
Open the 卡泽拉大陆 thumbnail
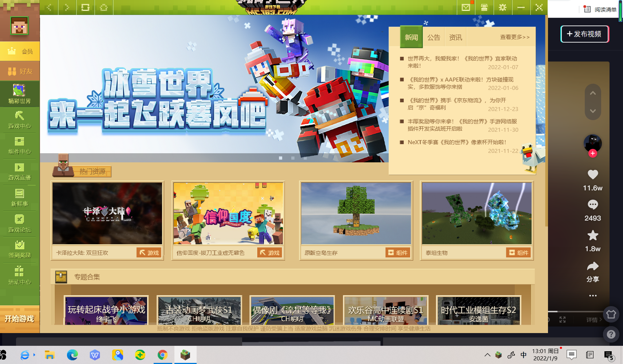[107, 213]
